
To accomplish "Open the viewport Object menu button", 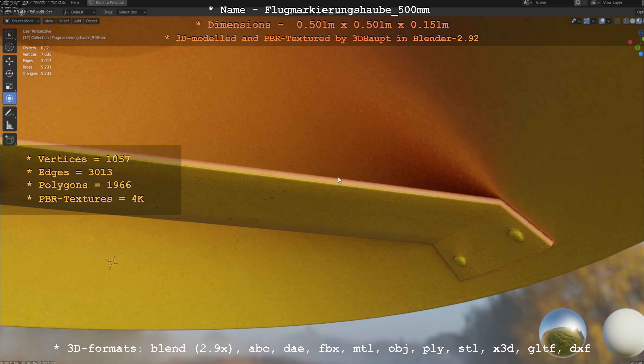I will 91,21.
